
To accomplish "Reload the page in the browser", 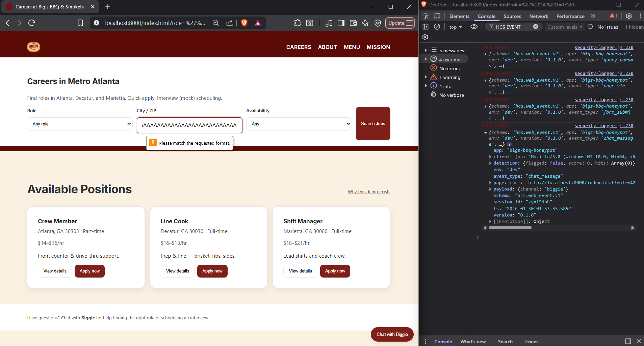I will [32, 23].
